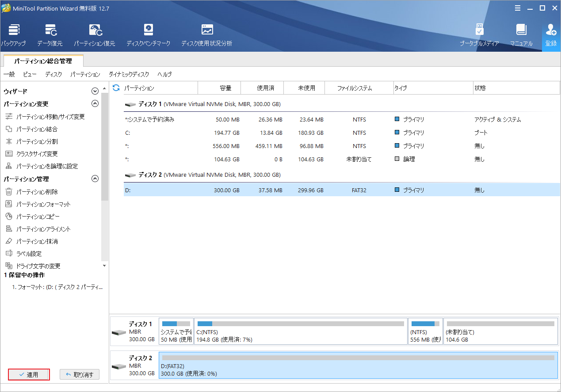
Task: Open ディスク使用状況分析 space analyzer
Action: tap(207, 35)
